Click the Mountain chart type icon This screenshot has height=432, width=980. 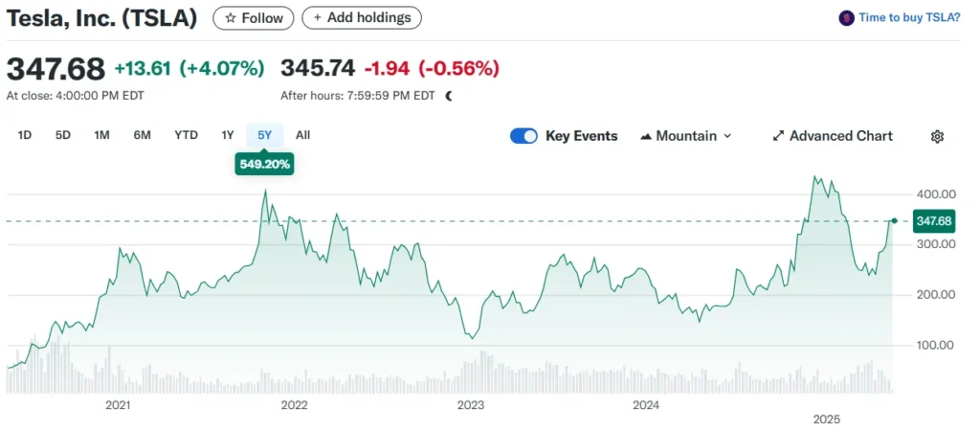click(x=646, y=136)
